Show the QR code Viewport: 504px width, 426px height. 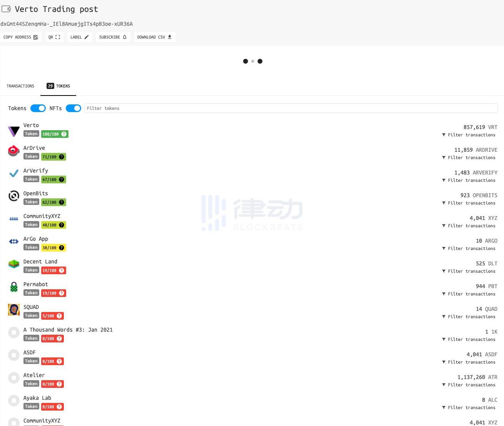click(54, 37)
